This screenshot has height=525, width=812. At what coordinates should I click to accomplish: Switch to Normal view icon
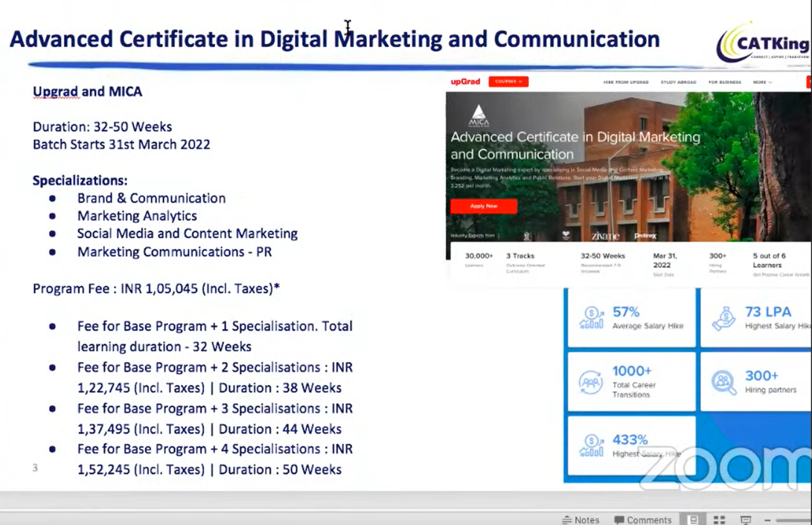[693, 520]
